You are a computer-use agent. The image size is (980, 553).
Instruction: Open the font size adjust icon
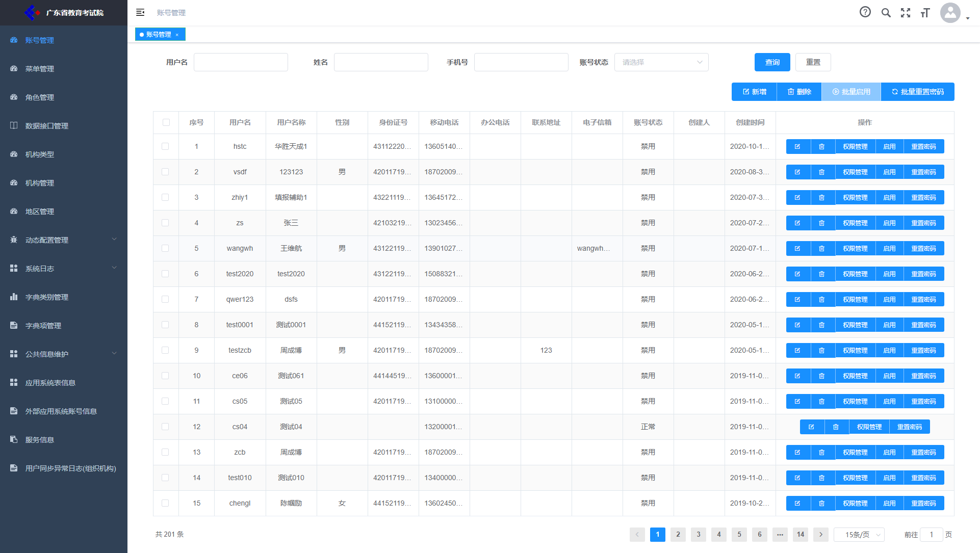925,13
